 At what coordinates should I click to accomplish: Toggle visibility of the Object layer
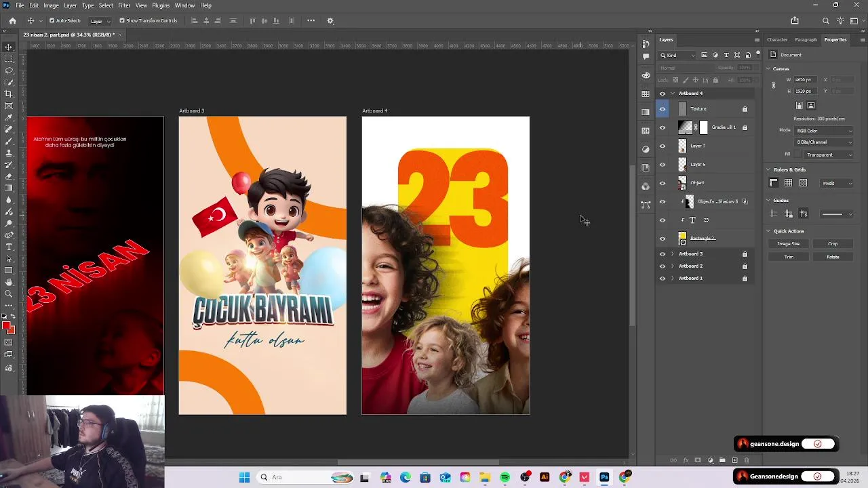[x=663, y=183]
